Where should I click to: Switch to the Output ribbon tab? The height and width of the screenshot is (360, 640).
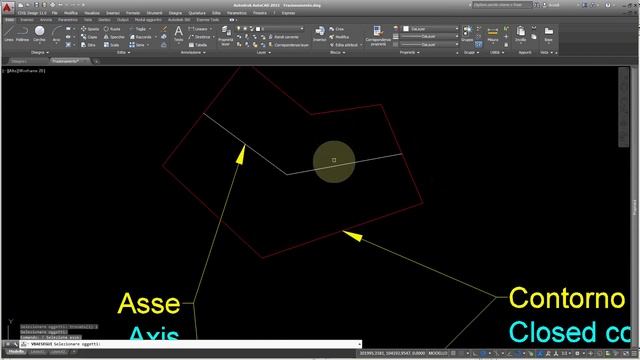click(x=122, y=20)
